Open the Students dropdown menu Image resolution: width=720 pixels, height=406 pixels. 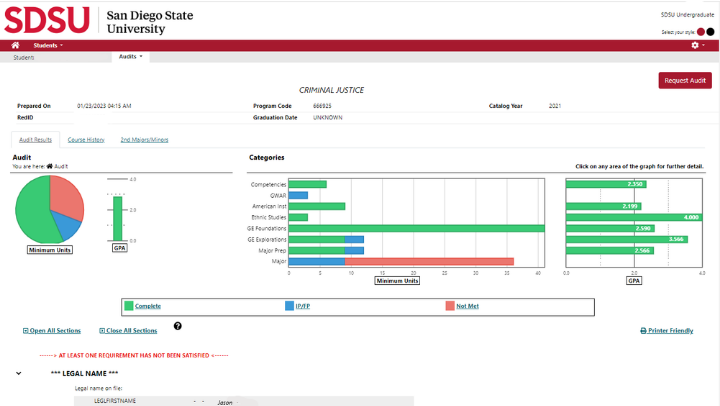coord(48,45)
